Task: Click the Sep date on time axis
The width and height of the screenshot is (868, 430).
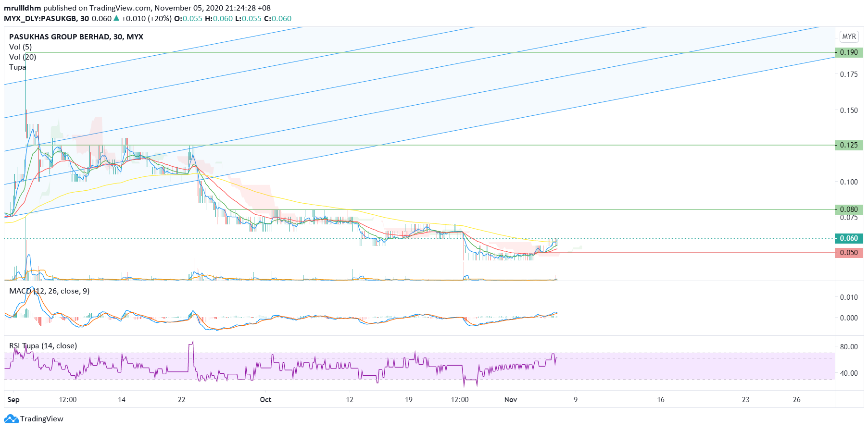Action: coord(13,400)
